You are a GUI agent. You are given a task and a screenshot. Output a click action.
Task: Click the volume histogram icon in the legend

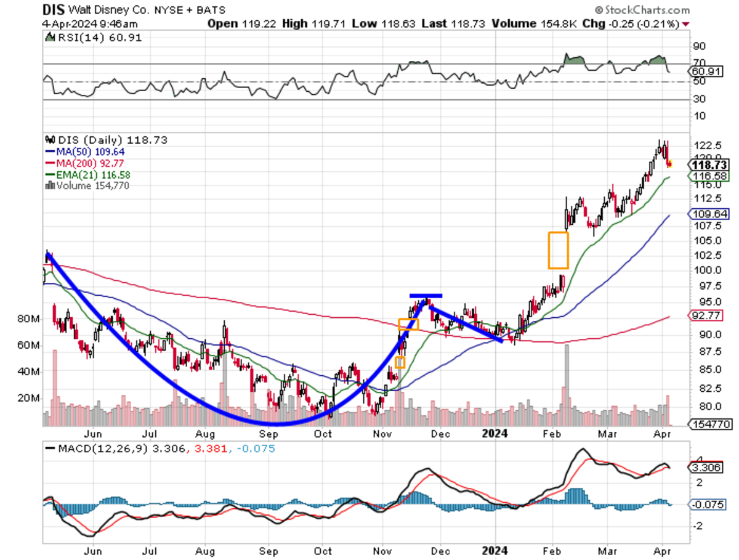(50, 186)
